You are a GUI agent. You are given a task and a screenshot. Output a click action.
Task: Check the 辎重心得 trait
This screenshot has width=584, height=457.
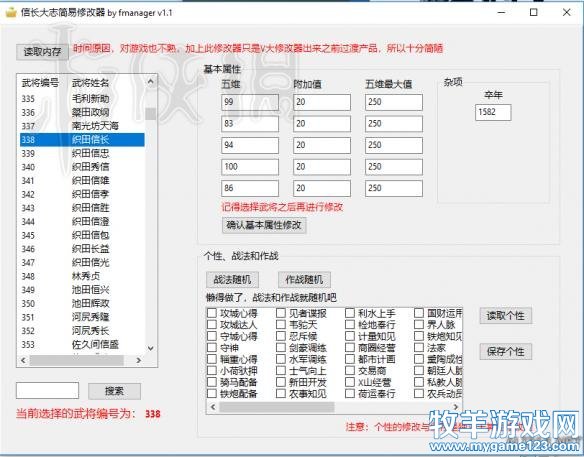[212, 359]
